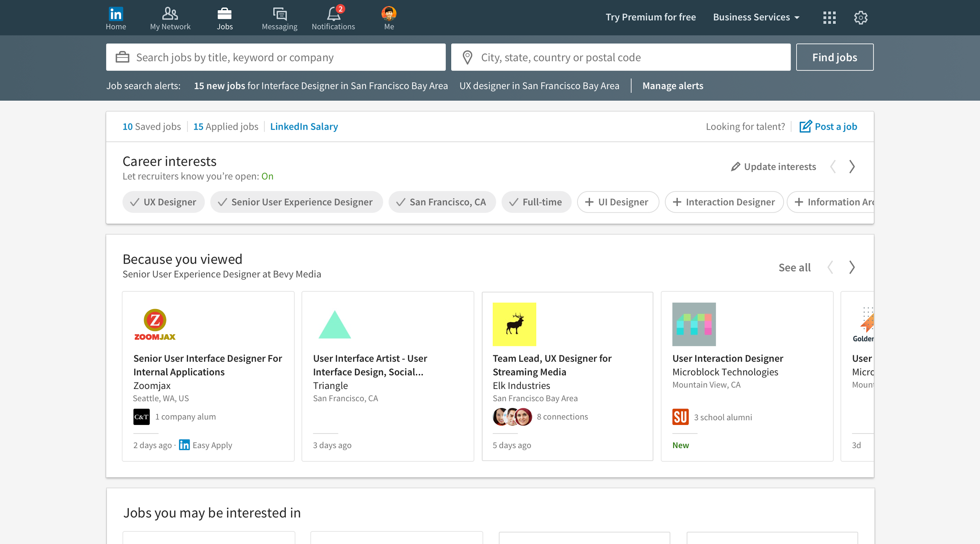Screen dimensions: 980x544
Task: Click the Me profile avatar
Action: point(388,14)
